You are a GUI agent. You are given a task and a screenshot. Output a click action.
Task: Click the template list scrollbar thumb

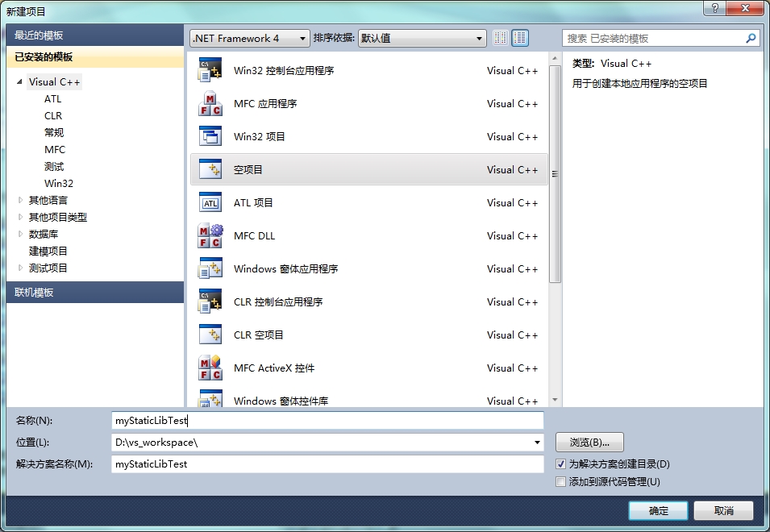click(555, 174)
